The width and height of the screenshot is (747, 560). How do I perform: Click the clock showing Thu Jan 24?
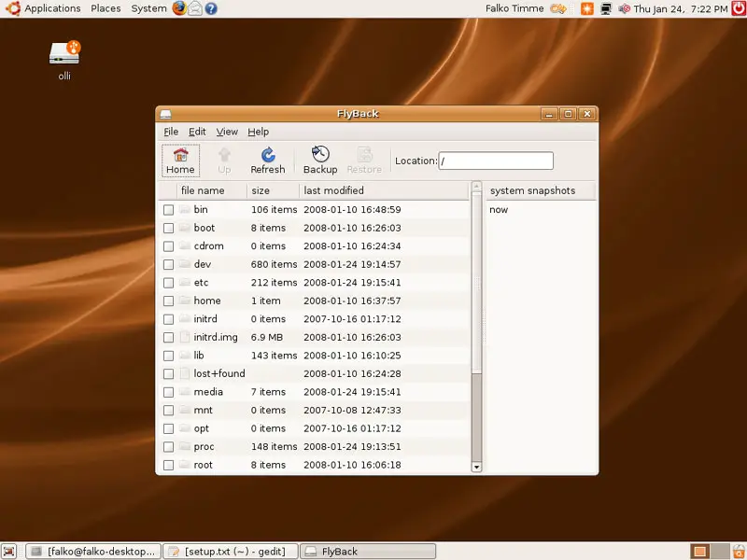(x=681, y=8)
